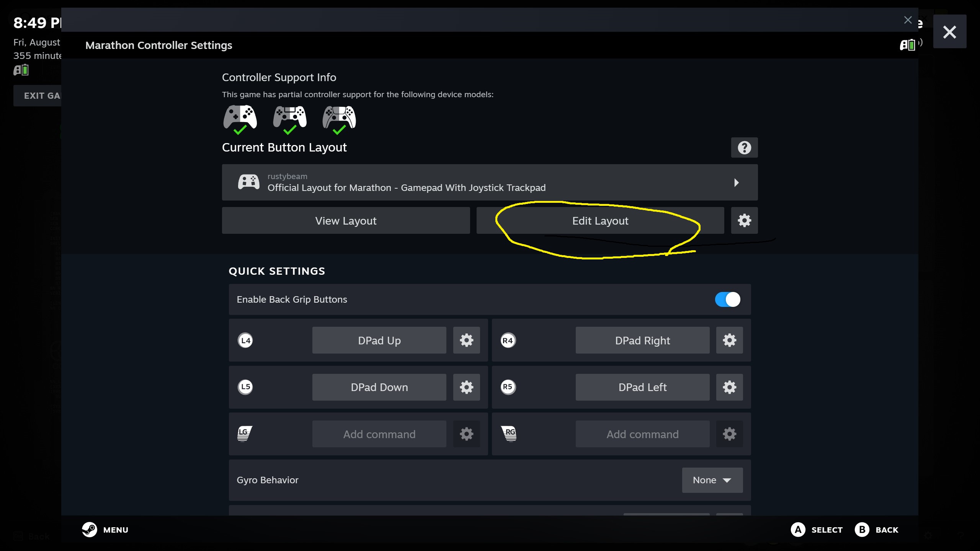Image resolution: width=980 pixels, height=551 pixels.
Task: Change the R5 DPad Left binding
Action: coord(642,387)
